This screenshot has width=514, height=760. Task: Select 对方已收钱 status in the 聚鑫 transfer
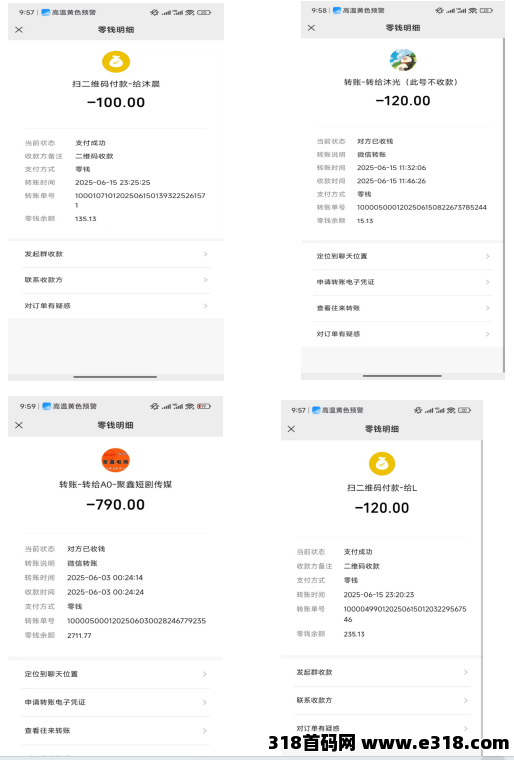coord(86,549)
